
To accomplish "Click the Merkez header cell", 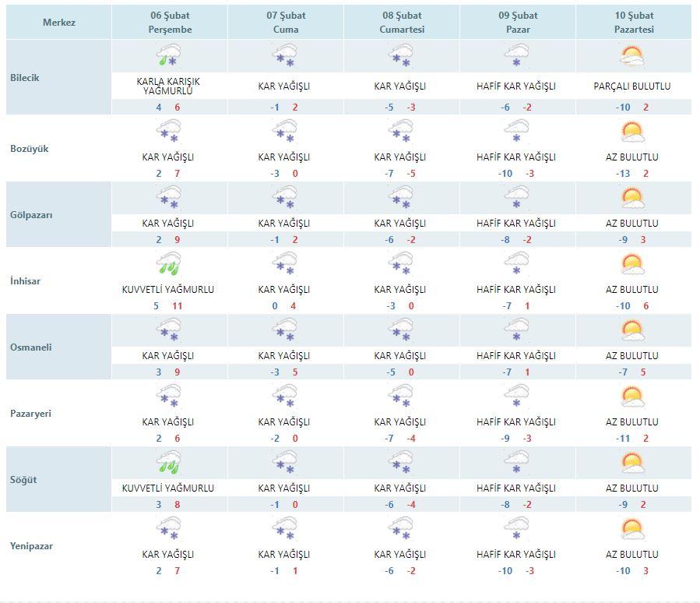I will click(x=58, y=22).
